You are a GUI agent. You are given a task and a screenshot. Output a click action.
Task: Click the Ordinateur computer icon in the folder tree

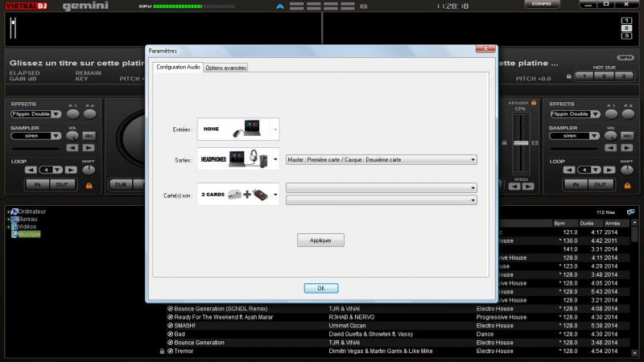pos(14,212)
